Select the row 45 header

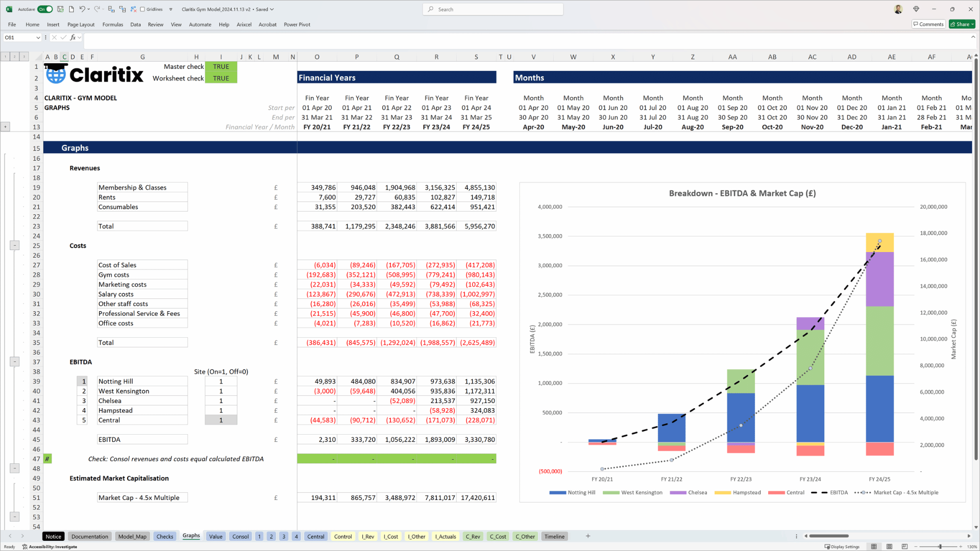pyautogui.click(x=36, y=439)
